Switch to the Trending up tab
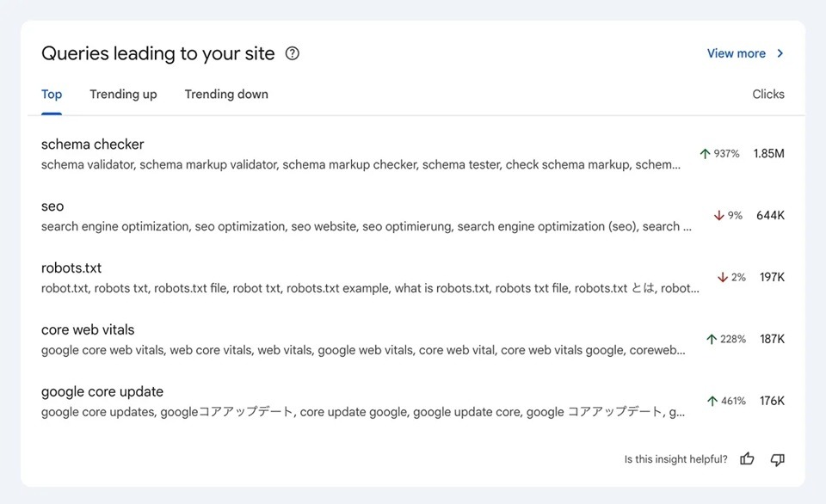The height and width of the screenshot is (504, 826). click(x=123, y=95)
